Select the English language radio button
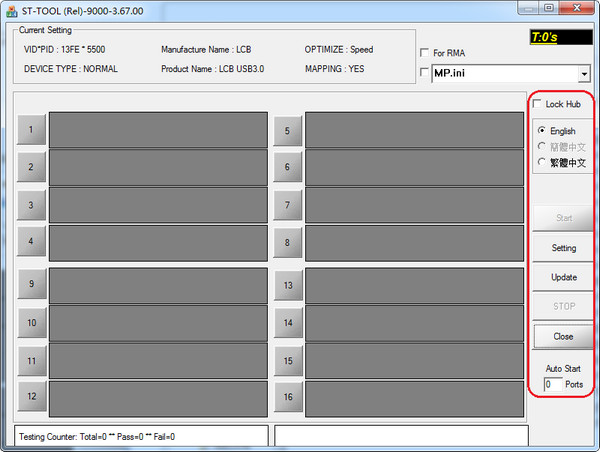Viewport: 600px width, 452px height. (541, 131)
